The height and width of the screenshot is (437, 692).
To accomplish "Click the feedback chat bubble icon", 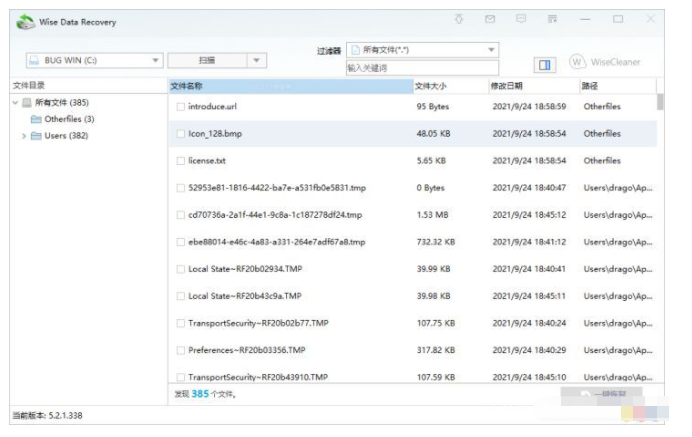I will click(x=521, y=19).
